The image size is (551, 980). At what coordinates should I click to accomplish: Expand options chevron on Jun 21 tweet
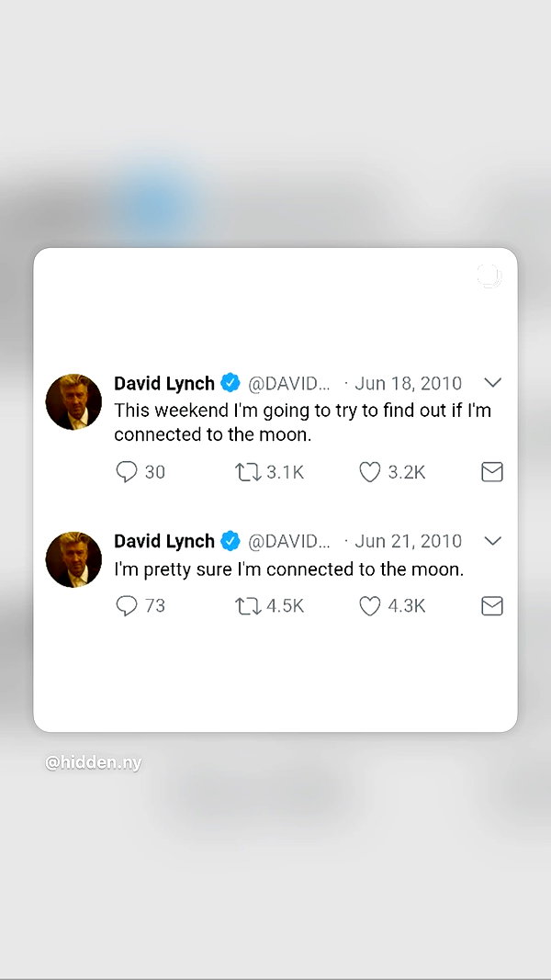click(493, 541)
